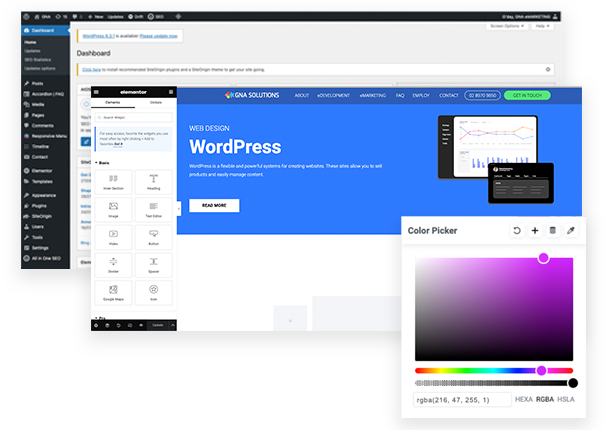Click the plus icon to add color
The width and height of the screenshot is (606, 430).
[535, 230]
